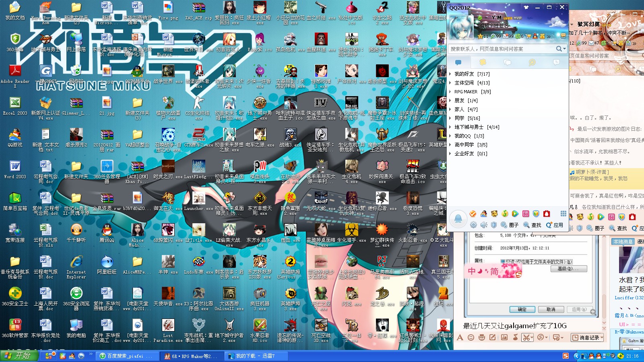Open QQ Zone star icon in QQ2012 panel
This screenshot has height=362, width=644.
tap(480, 36)
